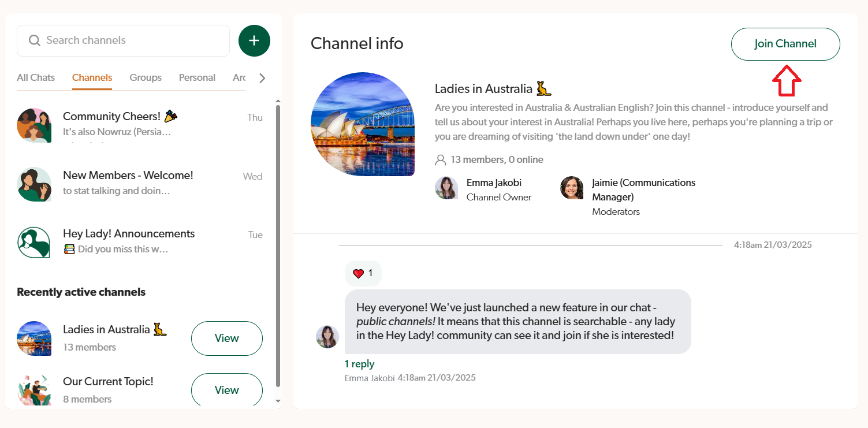Click the channel list scrollbar thumb
Viewport: 868px width, 428px height.
278,245
